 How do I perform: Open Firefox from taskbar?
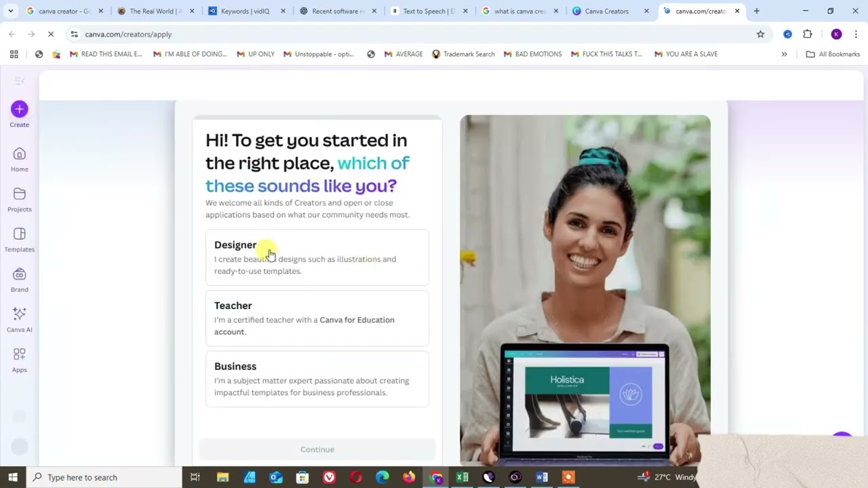coord(409,477)
